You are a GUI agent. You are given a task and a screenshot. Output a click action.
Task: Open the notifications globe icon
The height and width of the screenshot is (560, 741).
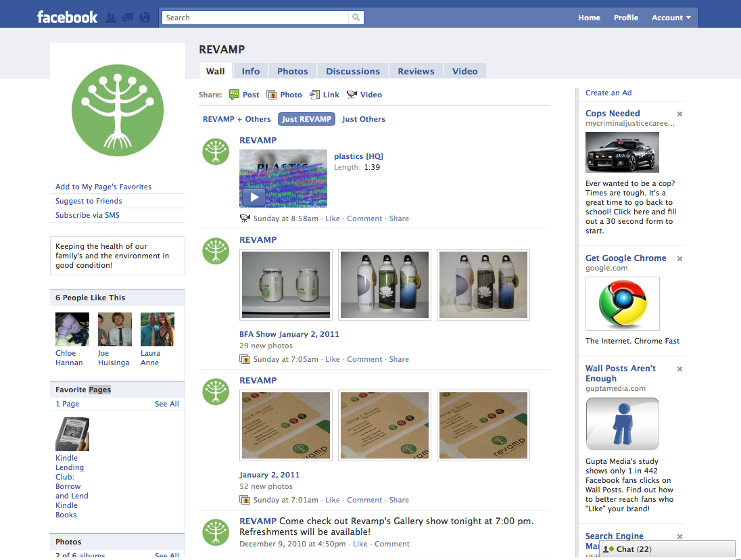145,18
